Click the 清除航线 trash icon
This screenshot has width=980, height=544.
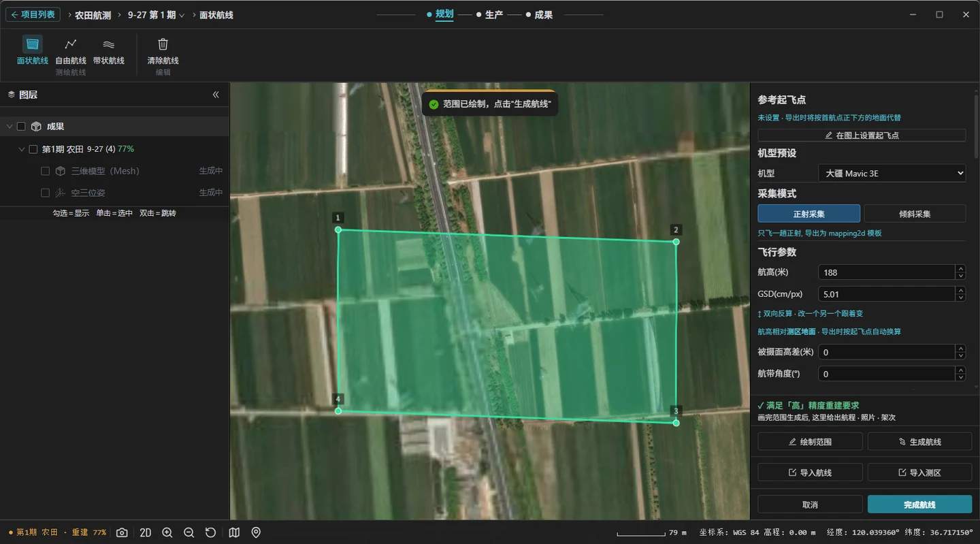pyautogui.click(x=163, y=44)
